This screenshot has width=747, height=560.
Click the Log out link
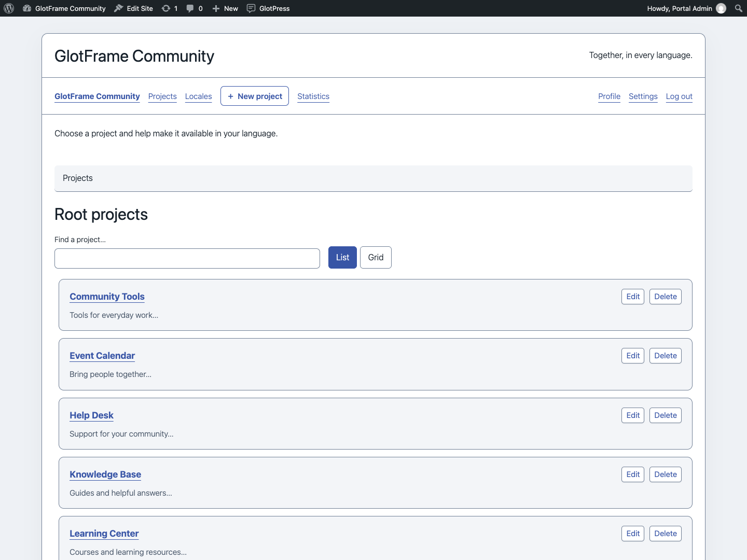679,96
